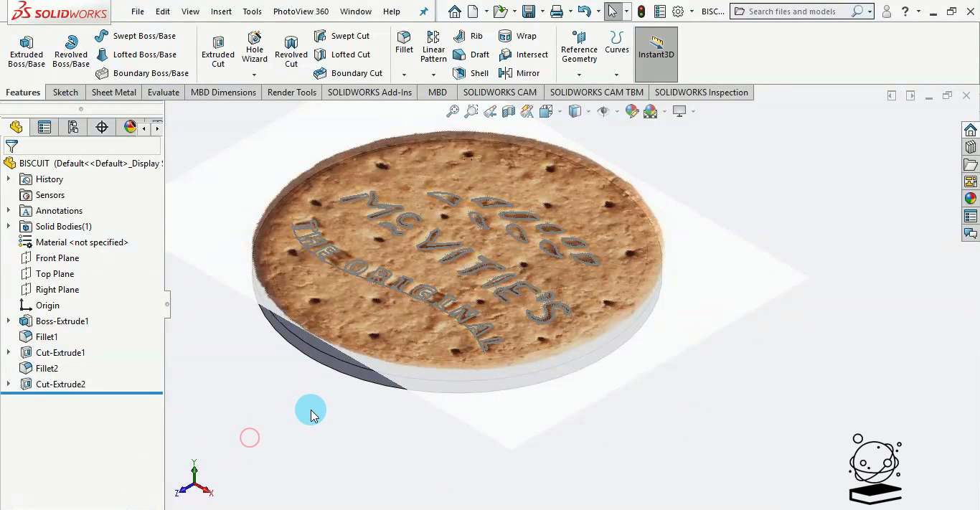
Task: Click the Zoom to Fit icon
Action: coord(453,111)
